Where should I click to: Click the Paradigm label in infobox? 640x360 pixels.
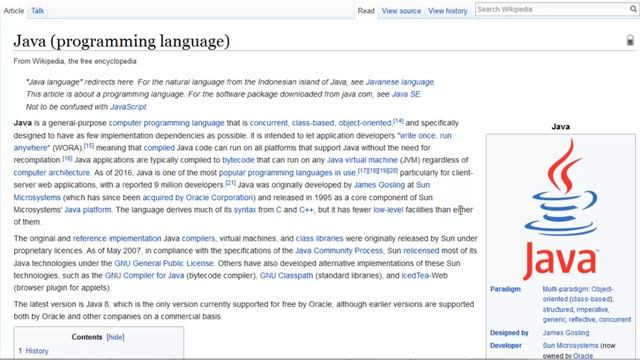(x=505, y=289)
